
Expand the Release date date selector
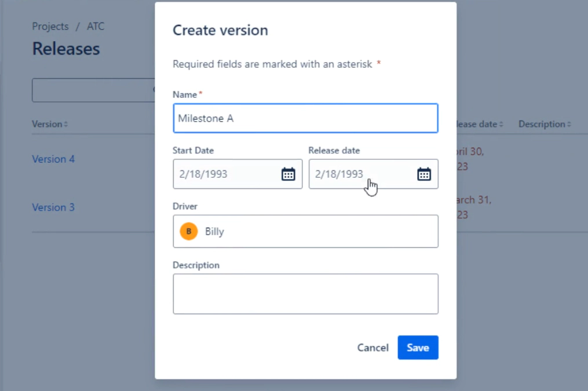pyautogui.click(x=424, y=174)
